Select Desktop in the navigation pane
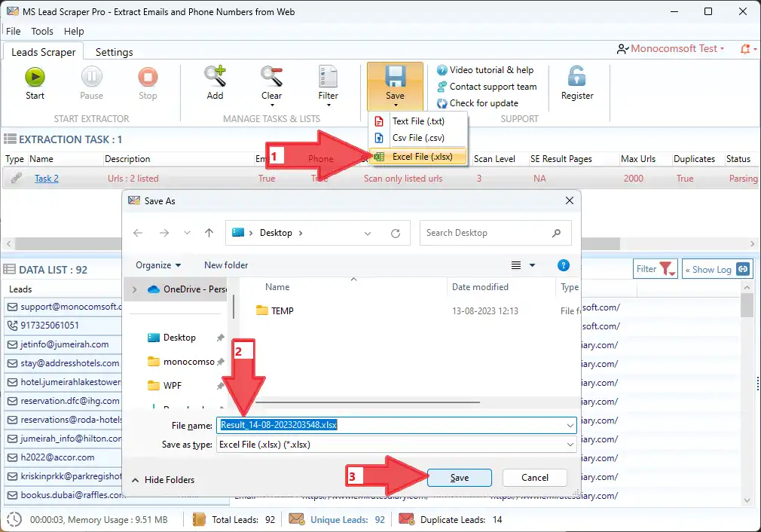This screenshot has width=761, height=532. tap(179, 338)
